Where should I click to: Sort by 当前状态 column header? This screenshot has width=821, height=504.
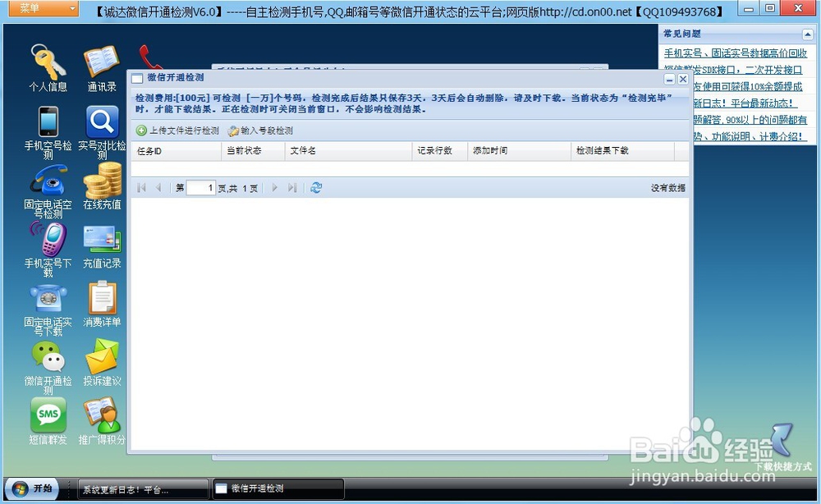pyautogui.click(x=253, y=151)
